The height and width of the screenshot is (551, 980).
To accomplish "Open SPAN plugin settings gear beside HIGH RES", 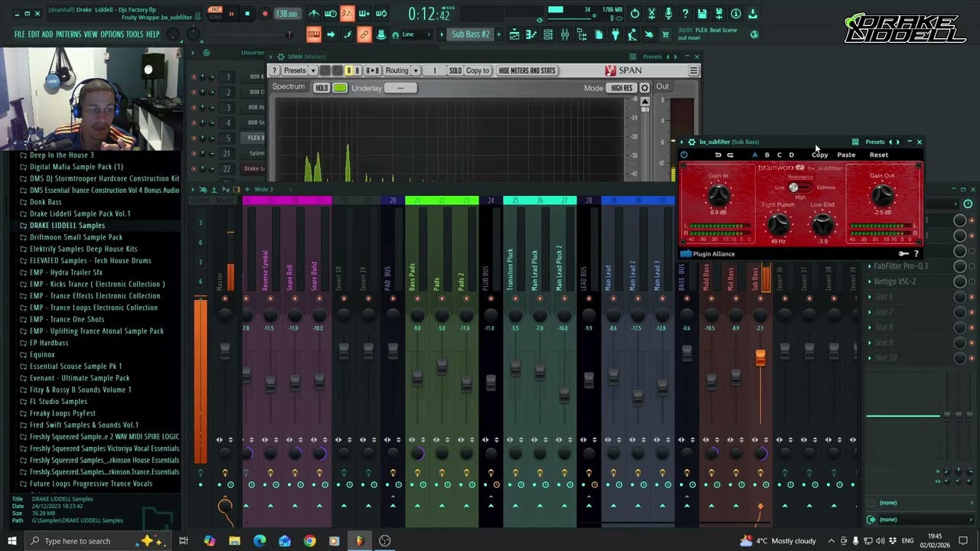I will point(645,88).
